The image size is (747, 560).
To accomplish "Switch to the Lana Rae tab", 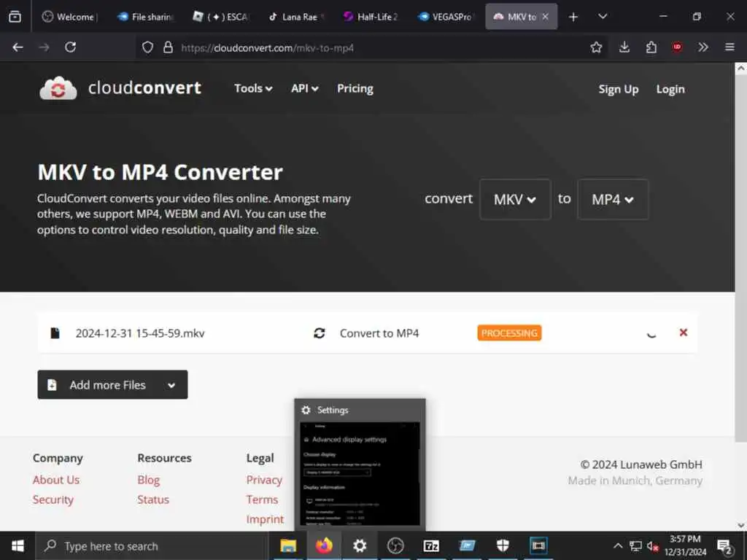I will click(x=298, y=17).
